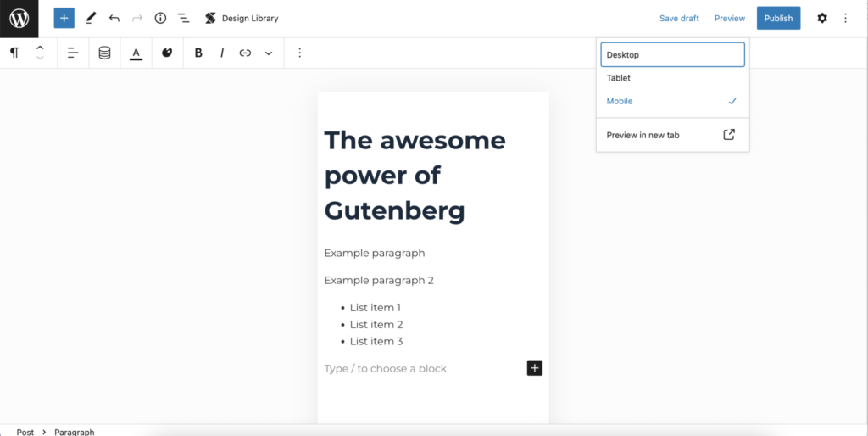Click the Publish button

tap(778, 18)
